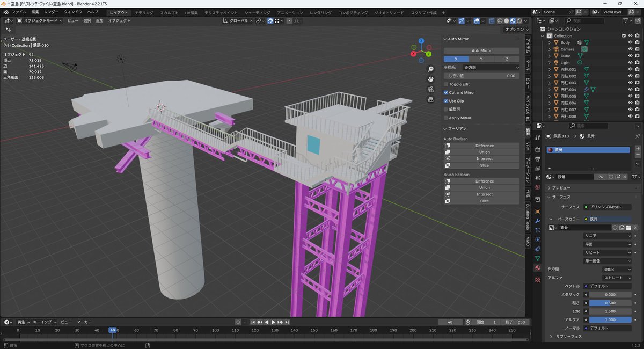The width and height of the screenshot is (644, 349).
Task: Open the グローバル transform orientation dropdown
Action: click(237, 20)
